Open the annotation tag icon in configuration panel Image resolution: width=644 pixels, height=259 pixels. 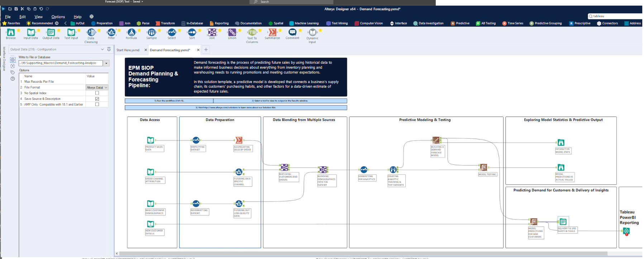pos(13,72)
